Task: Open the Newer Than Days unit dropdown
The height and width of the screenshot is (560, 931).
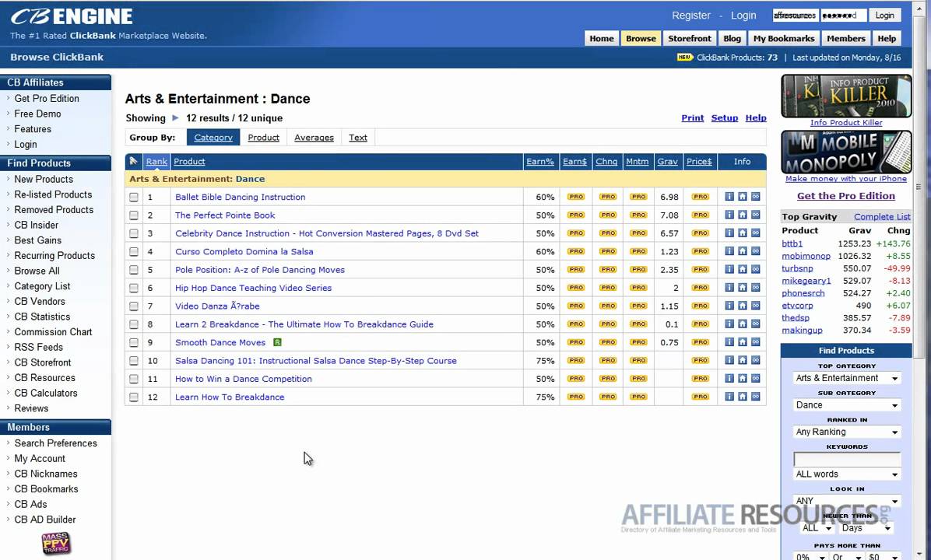Action: point(866,527)
